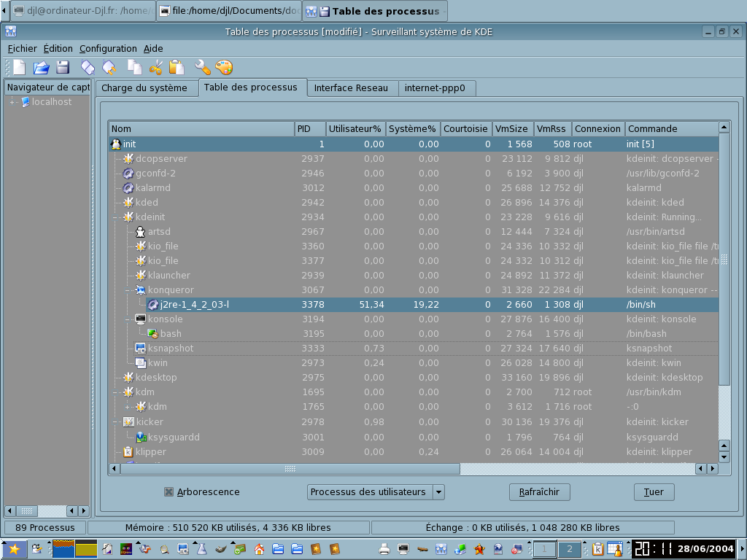The height and width of the screenshot is (560, 747).
Task: Sort processes by the PID column header
Action: 309,129
